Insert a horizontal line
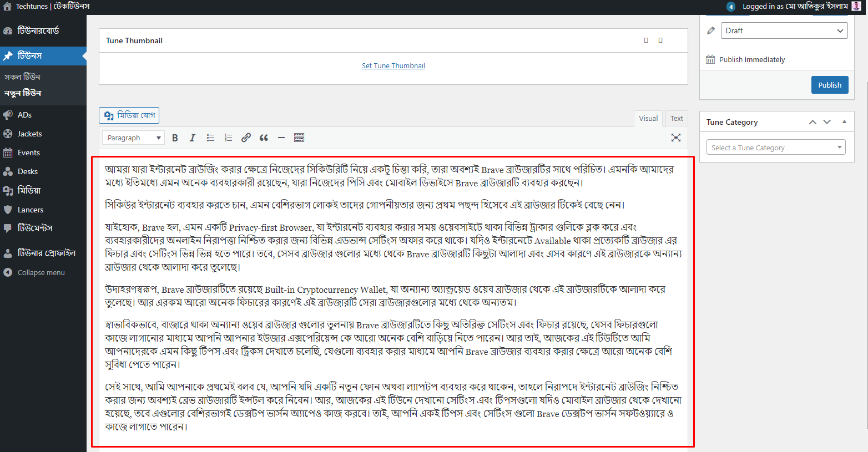The image size is (868, 452). [281, 137]
